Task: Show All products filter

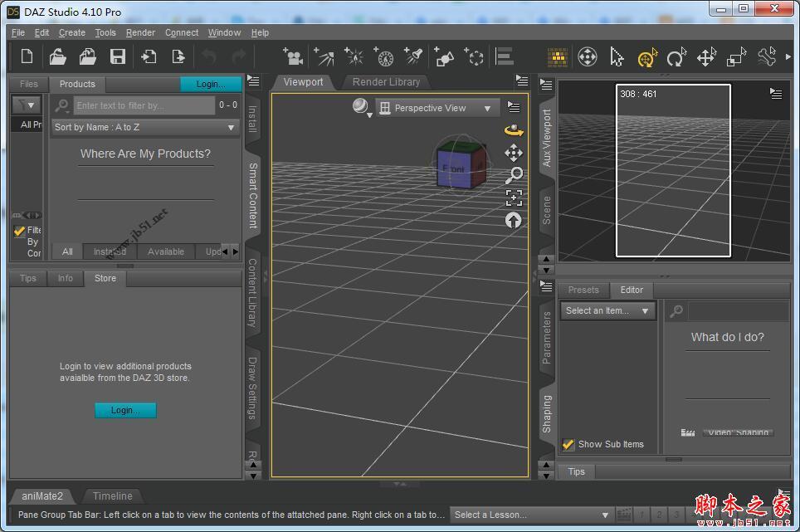Action: pyautogui.click(x=67, y=251)
